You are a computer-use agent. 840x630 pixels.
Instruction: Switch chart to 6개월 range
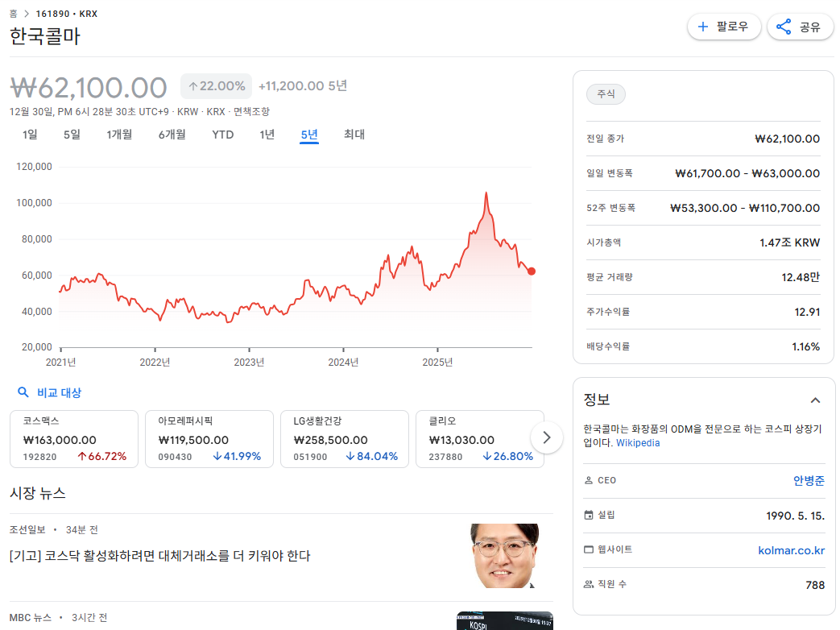[172, 135]
